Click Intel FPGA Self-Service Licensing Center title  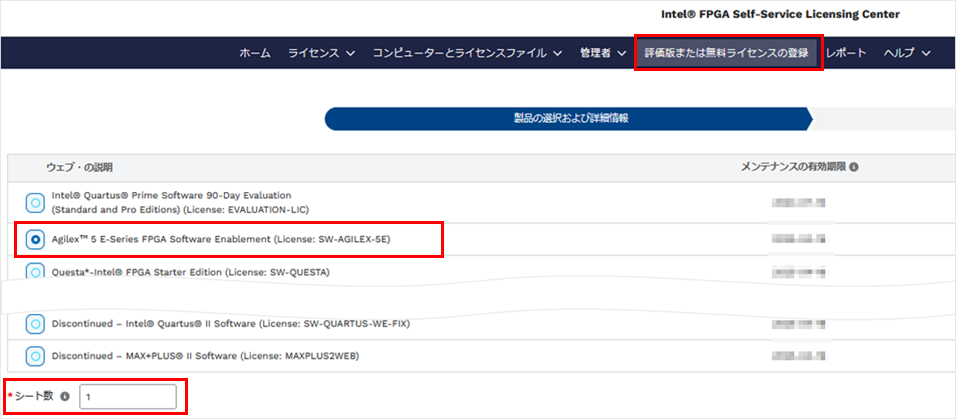tap(780, 14)
